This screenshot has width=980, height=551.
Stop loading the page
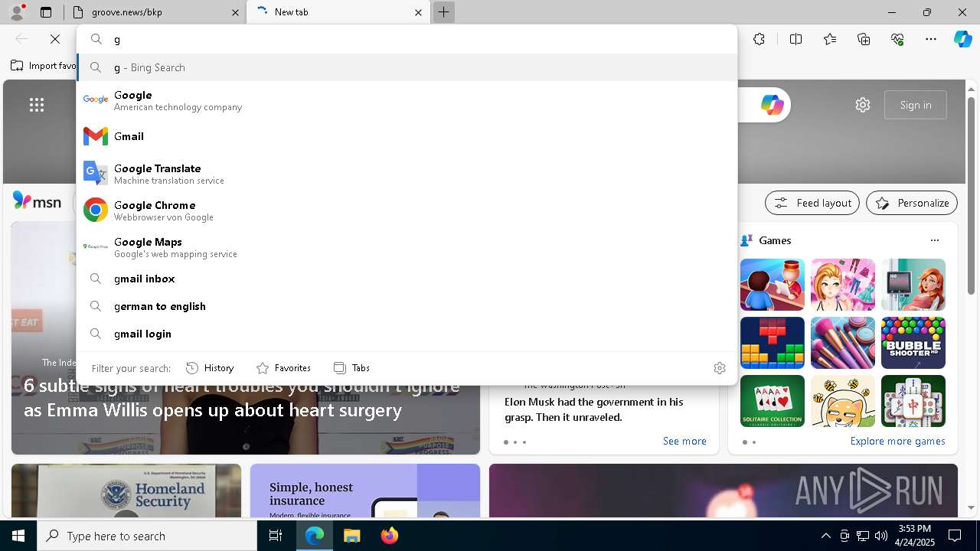[x=55, y=39]
